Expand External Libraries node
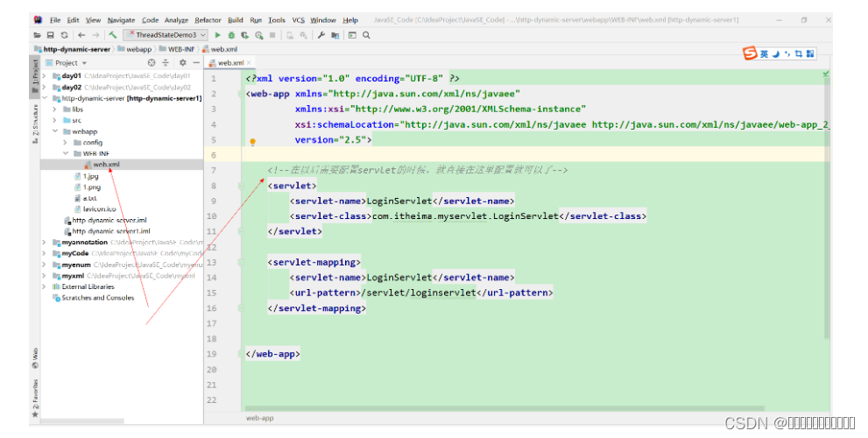Screen dimensions: 868x438 tap(45, 286)
